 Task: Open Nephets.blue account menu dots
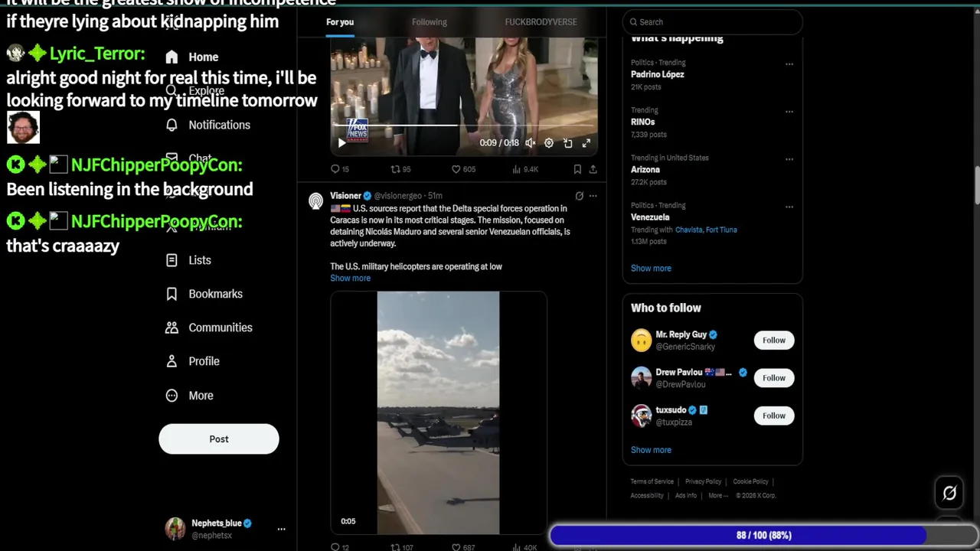(x=281, y=529)
